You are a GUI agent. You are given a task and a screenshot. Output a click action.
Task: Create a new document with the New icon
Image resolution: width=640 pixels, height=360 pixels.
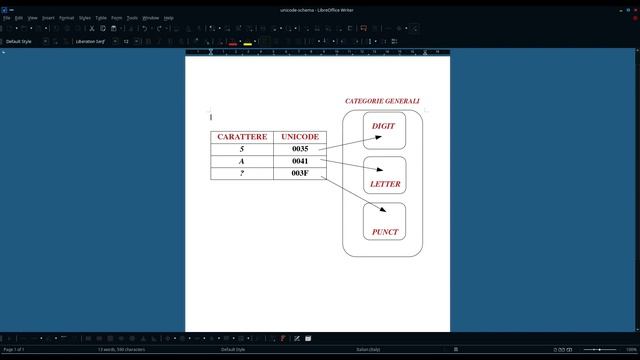pyautogui.click(x=9, y=28)
